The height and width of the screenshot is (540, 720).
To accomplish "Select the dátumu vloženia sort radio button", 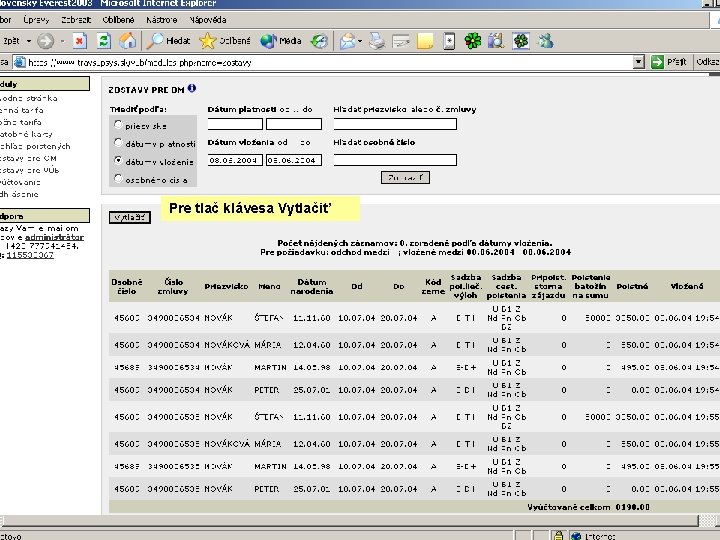I will (118, 161).
